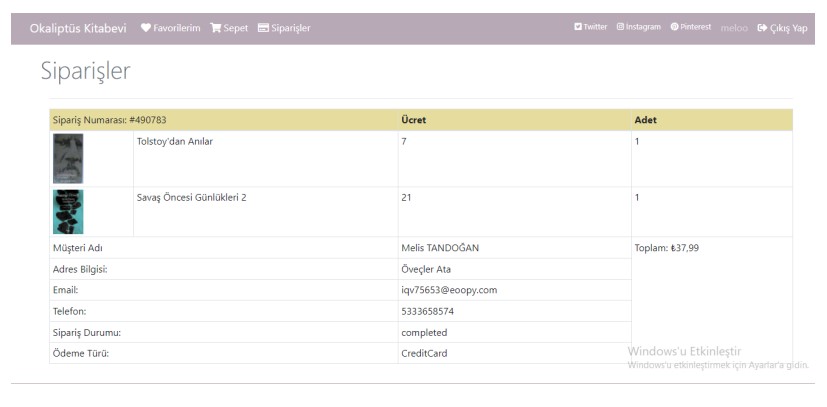Open the Sepet cart page

[229, 28]
